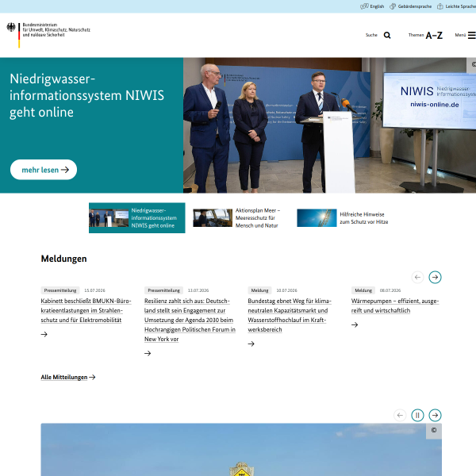Open Bundestag ebnet Weg Kapazitätsmarkt article
476x476 pixels.
(x=290, y=315)
